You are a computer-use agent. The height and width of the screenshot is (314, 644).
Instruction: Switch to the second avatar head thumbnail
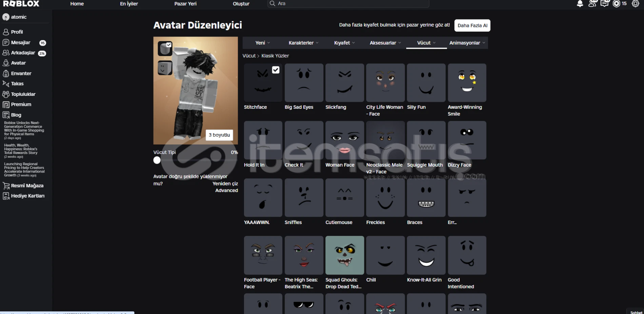click(x=165, y=68)
